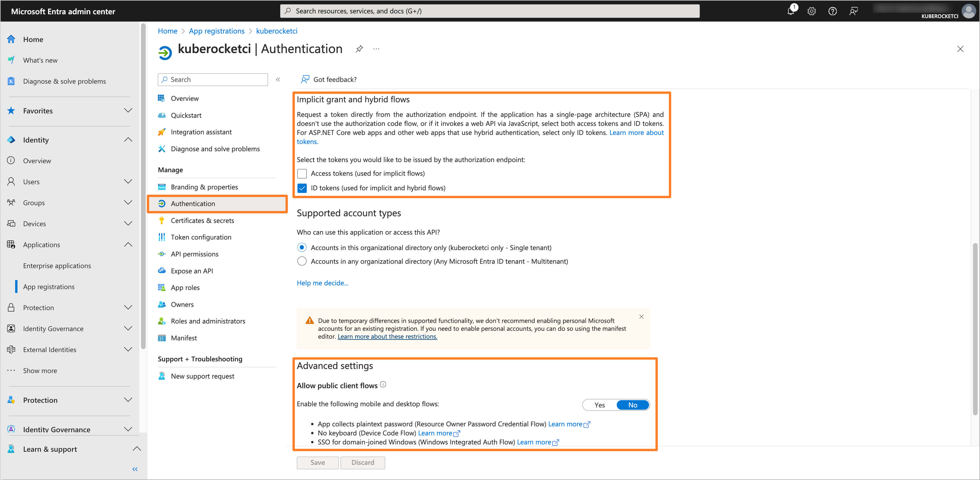The width and height of the screenshot is (980, 480).
Task: Open Enterprise applications in sidebar
Action: point(57,265)
